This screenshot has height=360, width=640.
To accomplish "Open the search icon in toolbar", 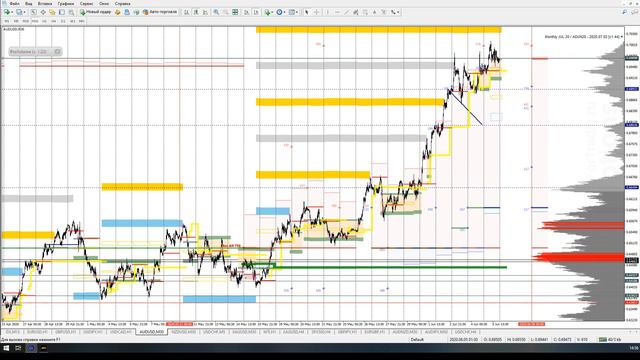I will (x=624, y=12).
